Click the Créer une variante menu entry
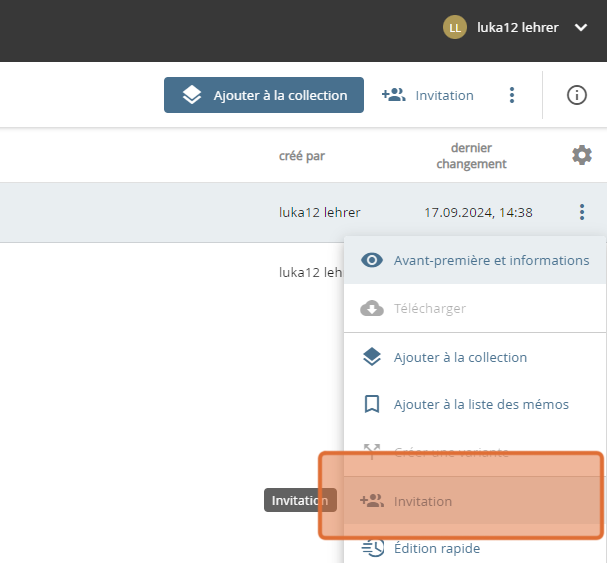Viewport: 607px width, 563px height. point(450,452)
